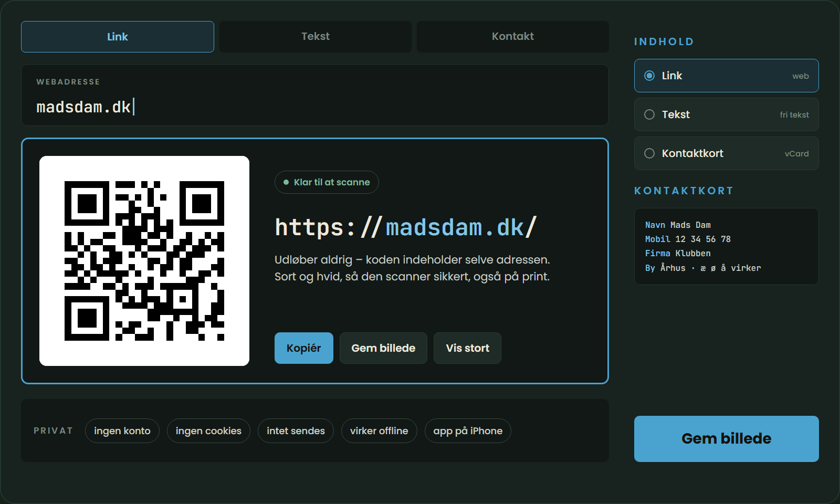The height and width of the screenshot is (504, 840).
Task: Select the Link radio option under Indhold
Action: tap(727, 76)
